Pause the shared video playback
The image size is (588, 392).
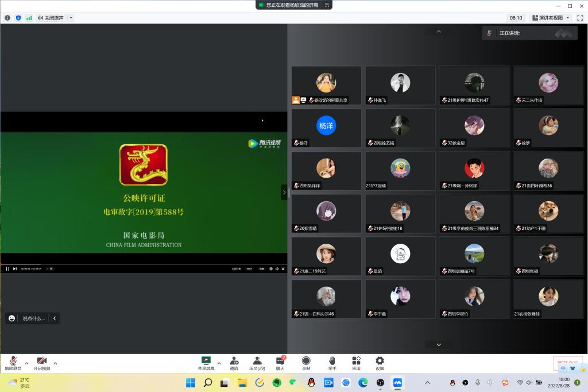pyautogui.click(x=7, y=268)
